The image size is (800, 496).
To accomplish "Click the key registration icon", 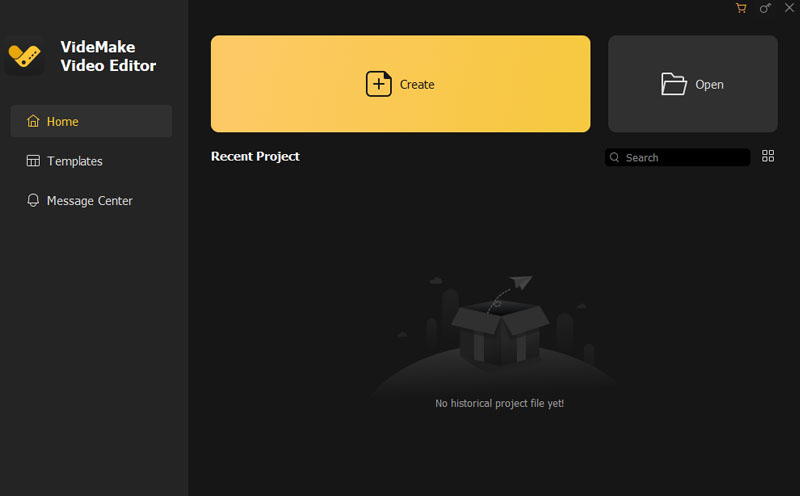I will 765,8.
